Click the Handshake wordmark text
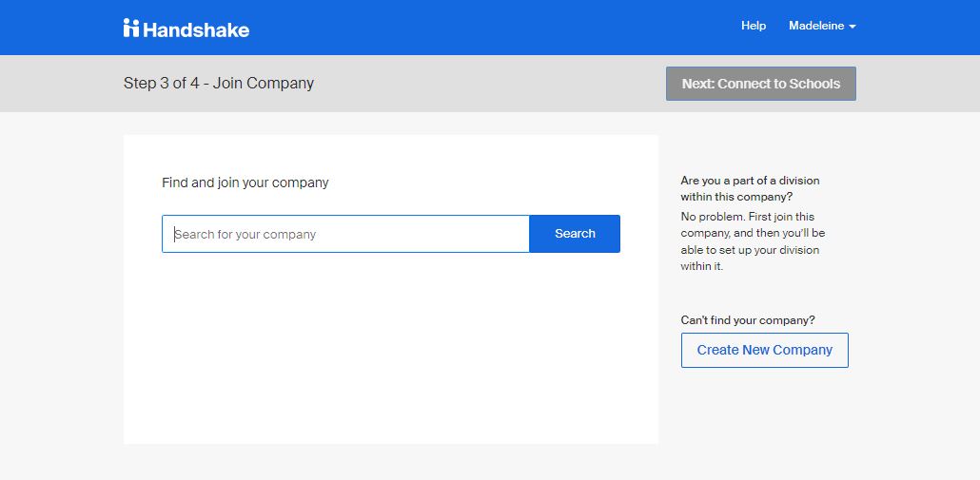The height and width of the screenshot is (480, 980). coord(196,29)
